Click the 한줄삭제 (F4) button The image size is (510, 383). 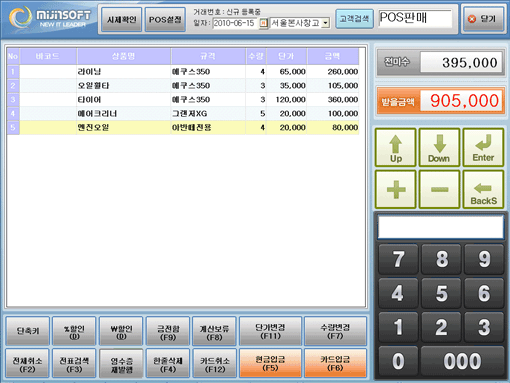168,363
